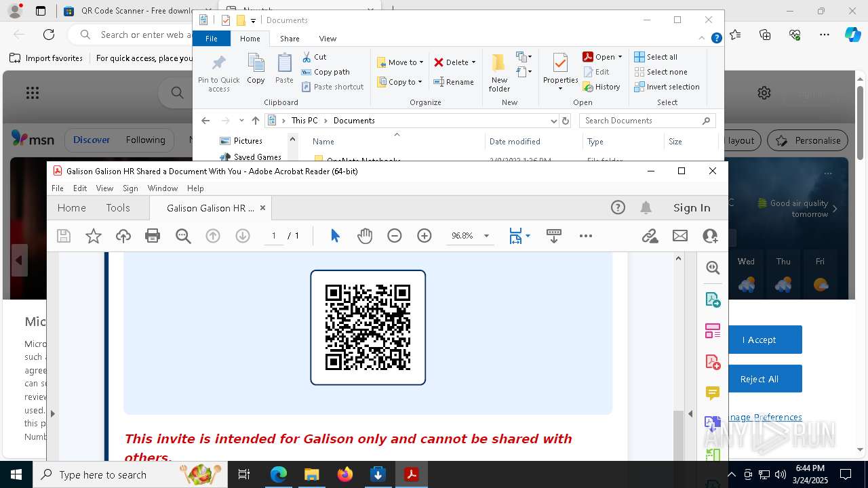Open the Sign menu in Acrobat Reader
The width and height of the screenshot is (868, 488).
click(x=130, y=188)
